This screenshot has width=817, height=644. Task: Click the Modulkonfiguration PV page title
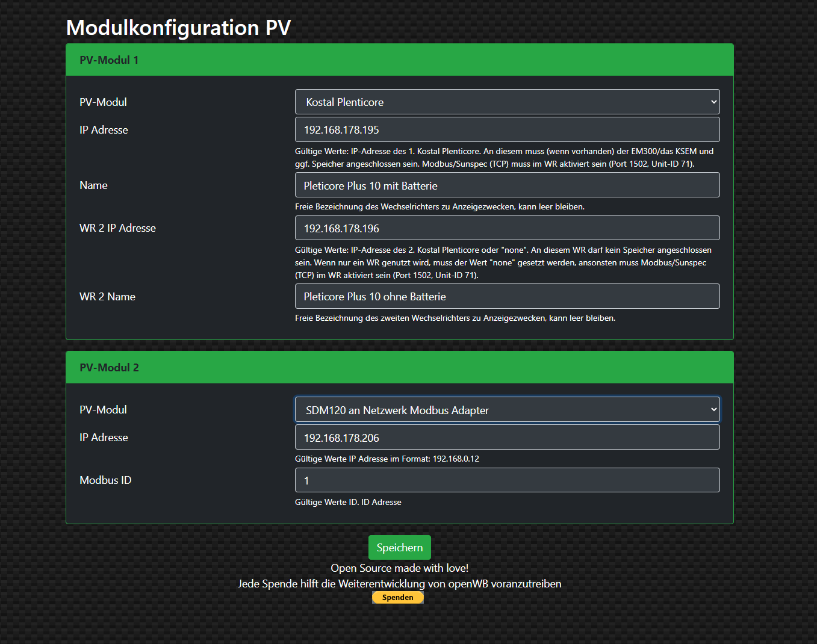[x=178, y=28]
